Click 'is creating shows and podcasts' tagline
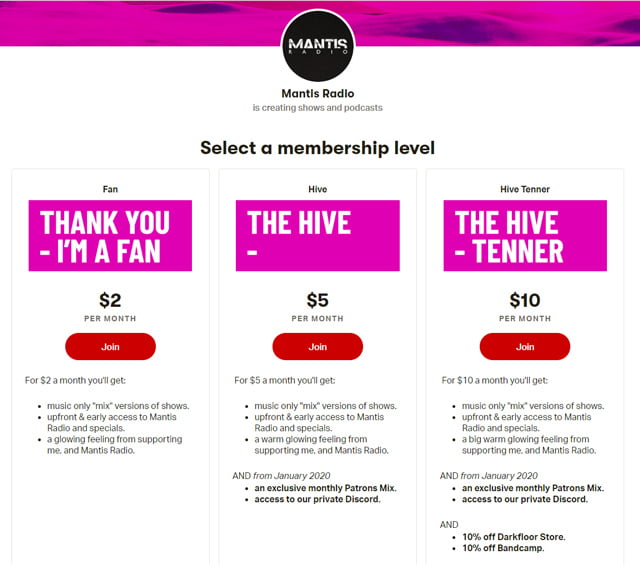 pyautogui.click(x=318, y=108)
